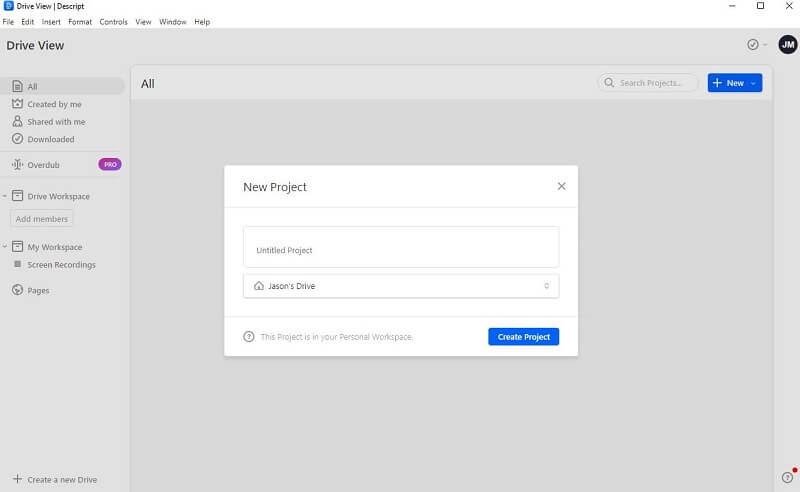Click the Create Project button
Image resolution: width=800 pixels, height=492 pixels.
pos(523,337)
